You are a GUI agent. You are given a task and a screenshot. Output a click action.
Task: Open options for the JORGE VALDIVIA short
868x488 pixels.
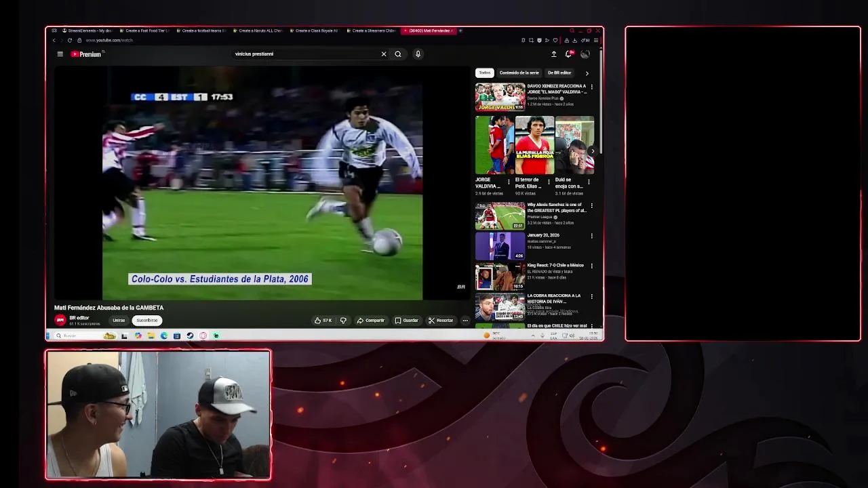click(509, 182)
